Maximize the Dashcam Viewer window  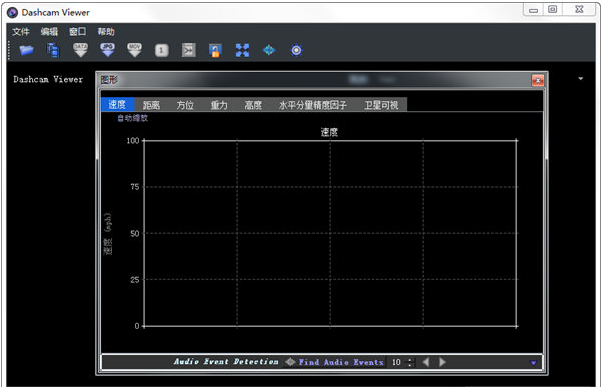(552, 10)
